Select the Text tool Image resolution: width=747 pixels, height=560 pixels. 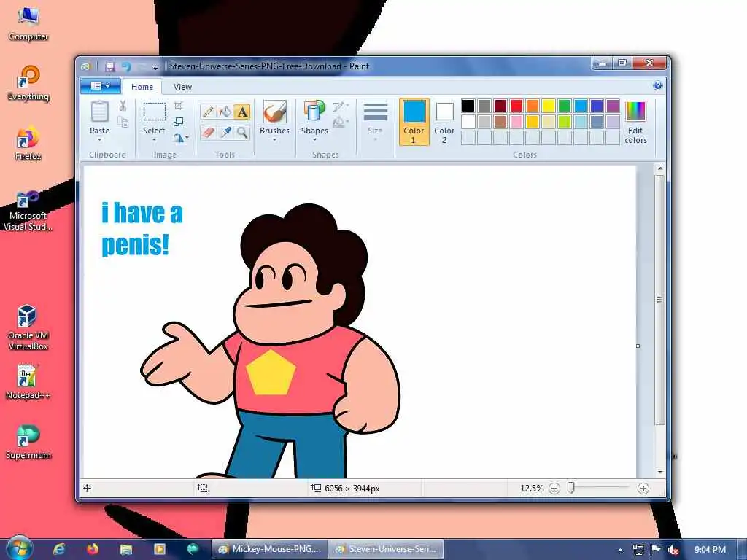coord(242,112)
